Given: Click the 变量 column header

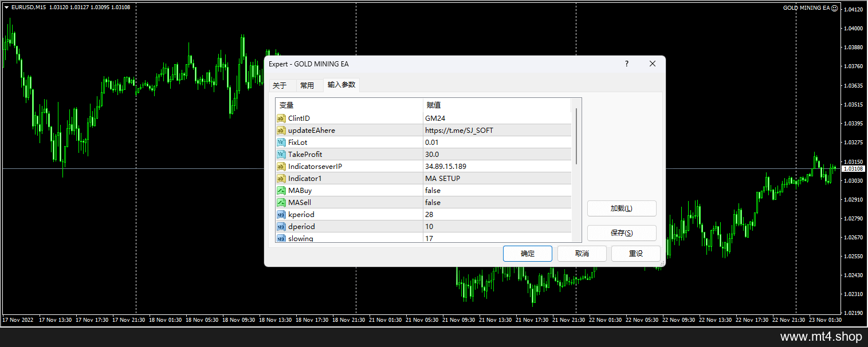Looking at the screenshot, I should click(349, 105).
